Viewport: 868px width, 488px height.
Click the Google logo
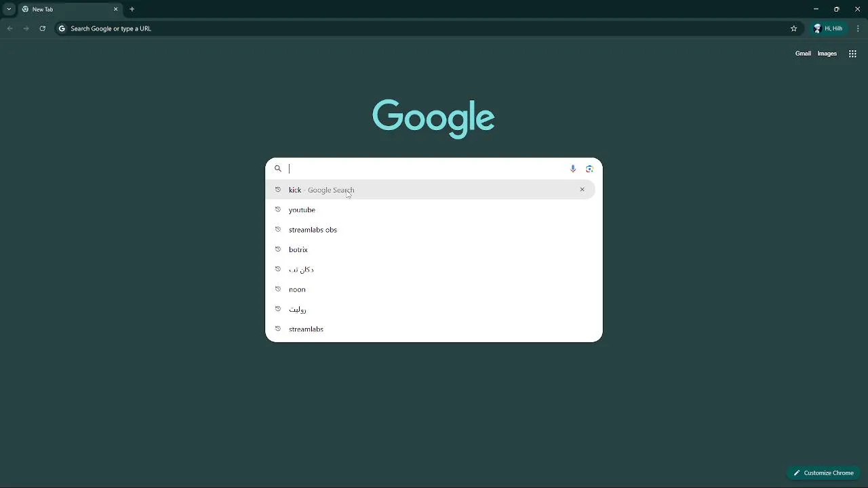433,119
